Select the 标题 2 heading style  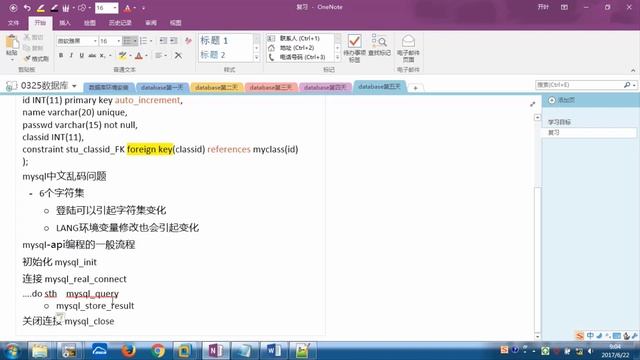pyautogui.click(x=213, y=55)
